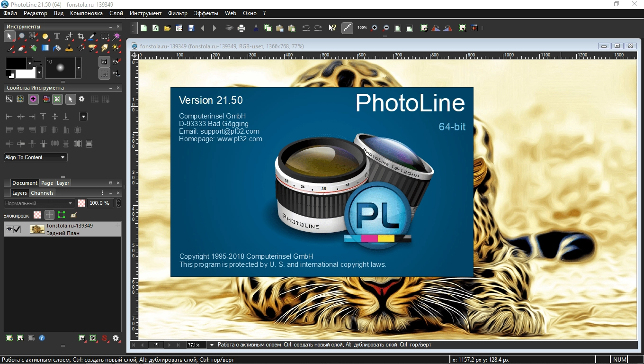Toggle the diagonal line toolbar button
Image resolution: width=644 pixels, height=364 pixels.
coord(348,28)
